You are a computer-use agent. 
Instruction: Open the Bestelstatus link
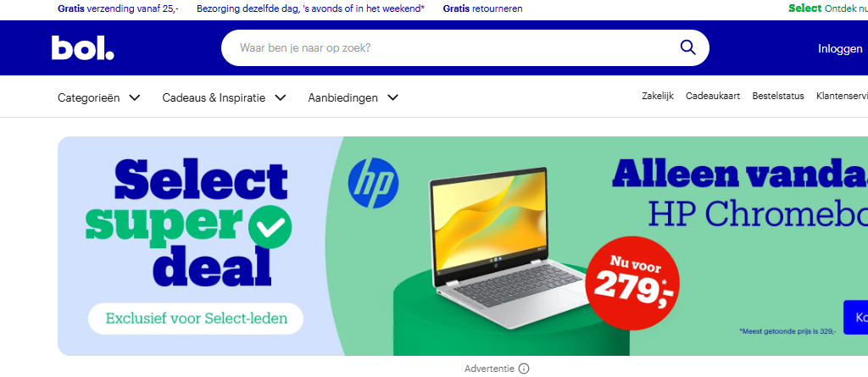pos(778,96)
